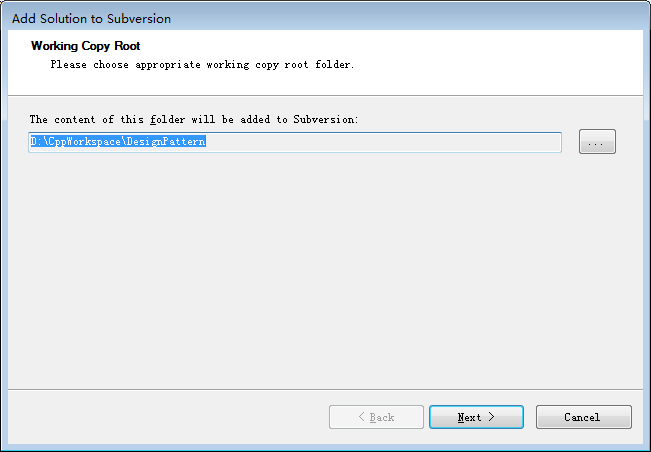Image resolution: width=651 pixels, height=452 pixels.
Task: Click the blank footer area left of Back
Action: coord(166,417)
